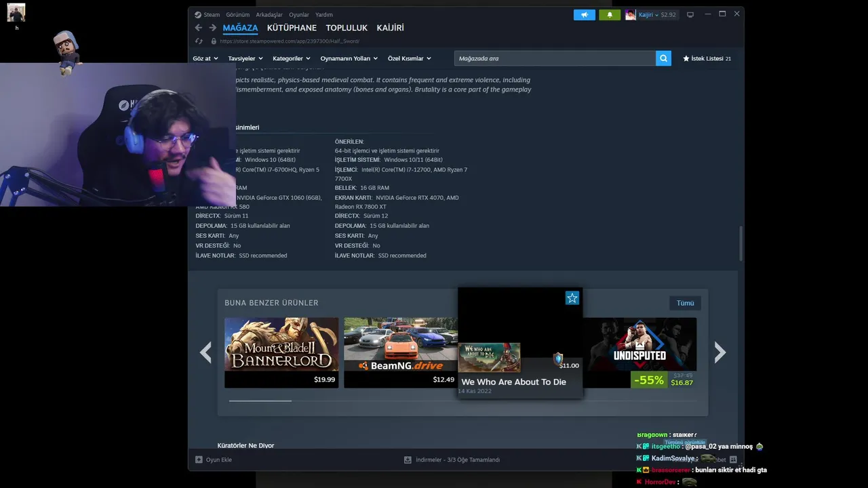Click the Steam logo in the title bar
868x488 pixels.
coord(198,14)
